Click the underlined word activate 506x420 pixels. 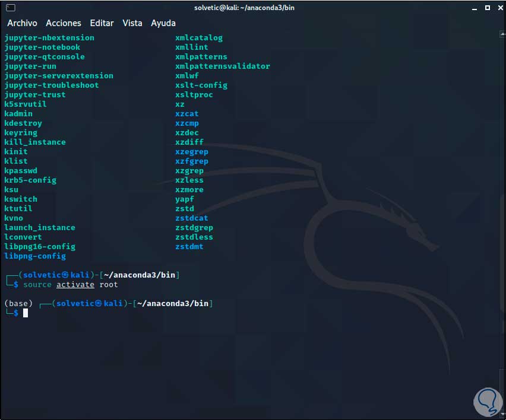point(75,285)
